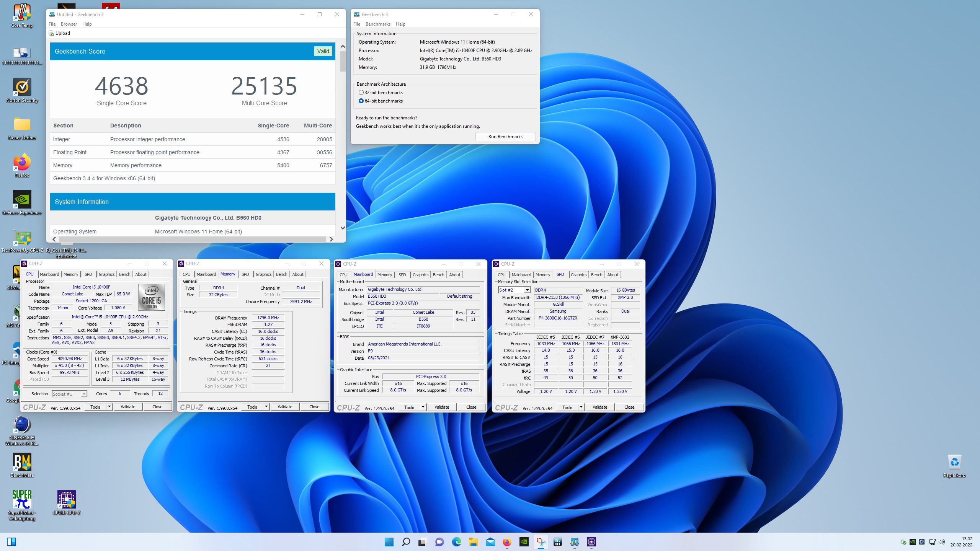Screen dimensions: 980x551
Task: Launch Firefox from the desktop icon
Action: (x=22, y=165)
